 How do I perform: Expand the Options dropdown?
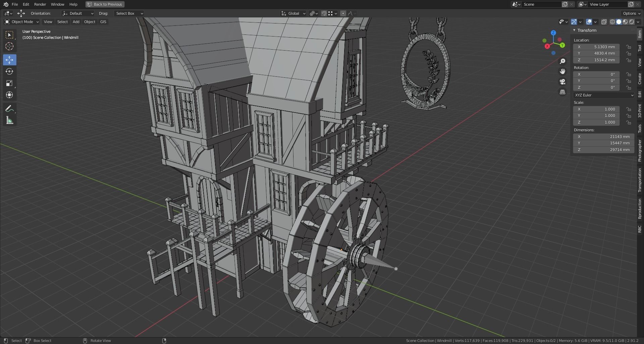click(631, 13)
